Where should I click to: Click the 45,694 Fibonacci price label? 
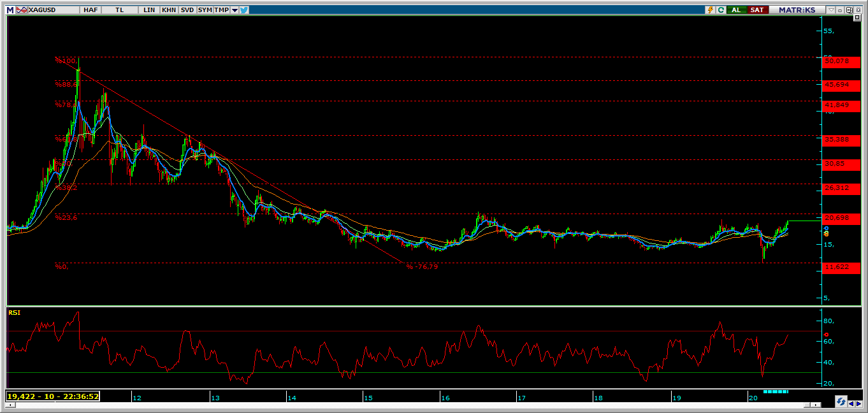coord(841,85)
